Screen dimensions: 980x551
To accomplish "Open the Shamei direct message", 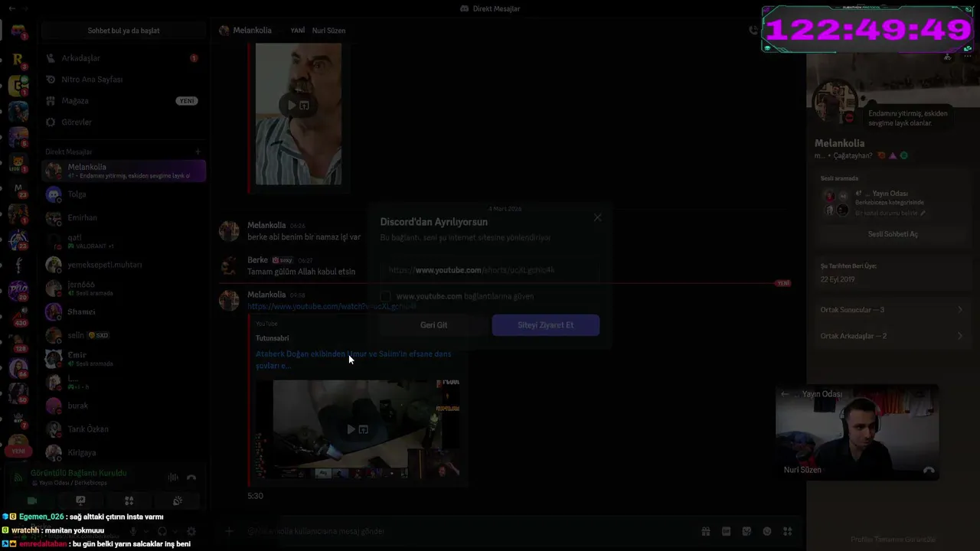I will click(x=124, y=311).
